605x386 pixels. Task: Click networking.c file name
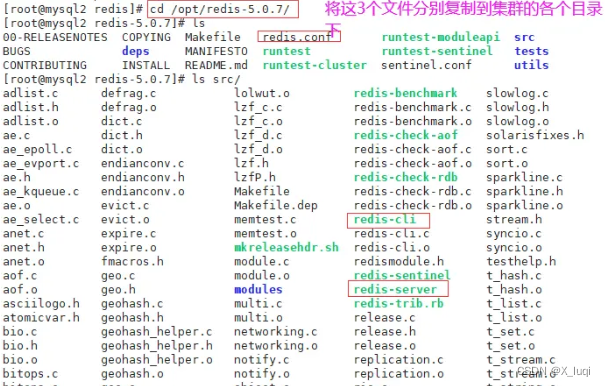(275, 332)
